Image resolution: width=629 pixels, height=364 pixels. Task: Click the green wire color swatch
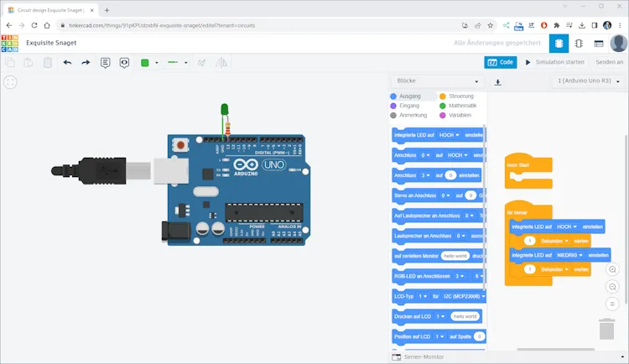point(145,63)
